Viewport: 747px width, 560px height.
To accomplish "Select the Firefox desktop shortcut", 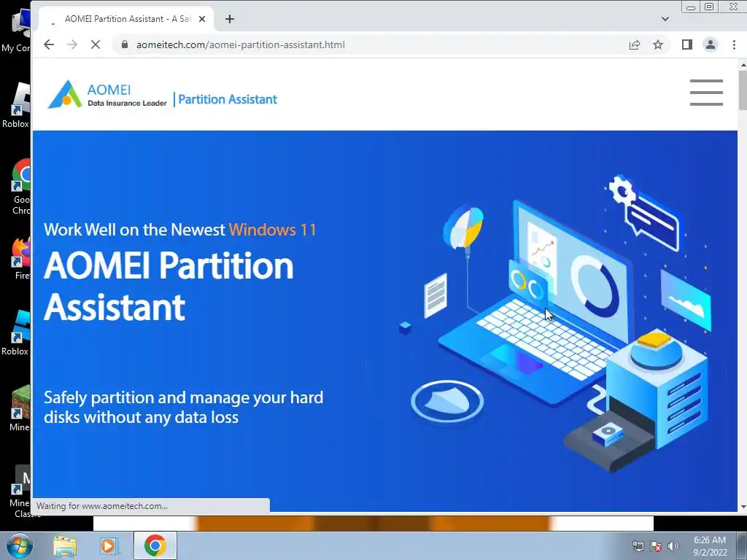I will (x=21, y=259).
